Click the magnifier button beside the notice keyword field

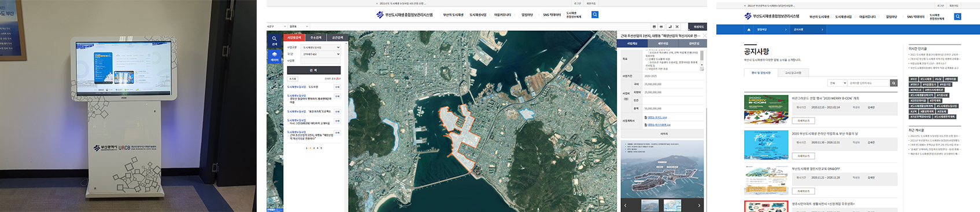tap(894, 83)
